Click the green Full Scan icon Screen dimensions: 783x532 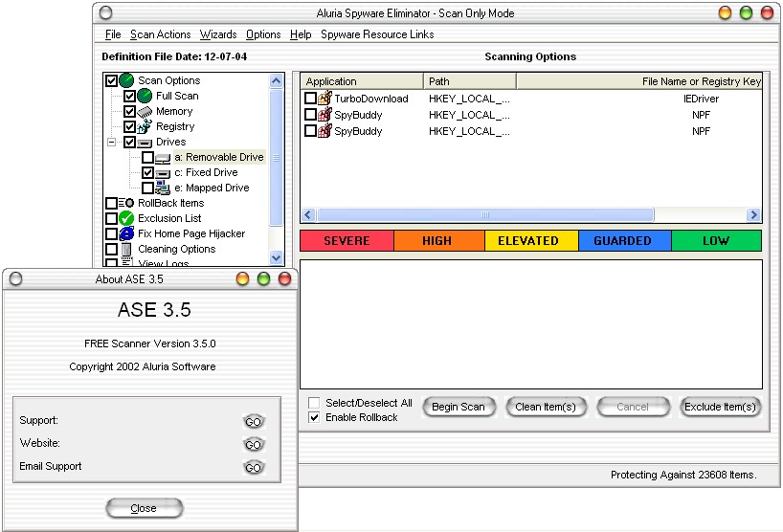[x=145, y=96]
